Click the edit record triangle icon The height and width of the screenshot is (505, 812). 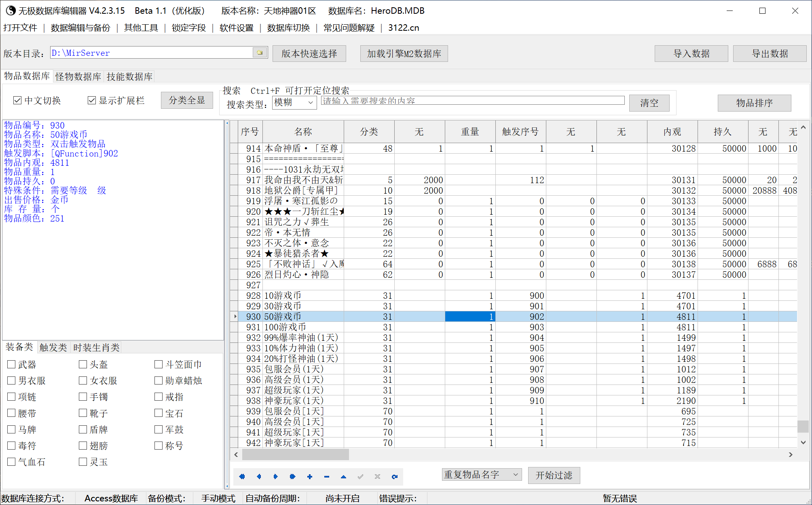click(343, 476)
